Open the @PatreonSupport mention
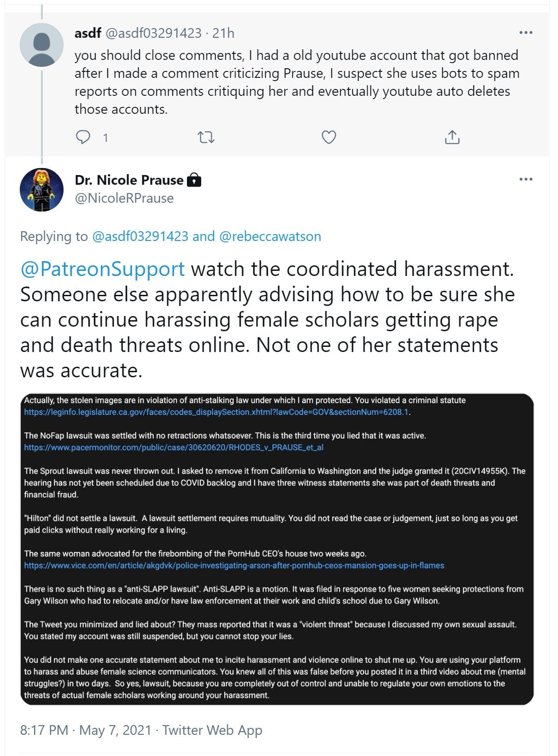The width and height of the screenshot is (558, 756). click(x=103, y=269)
